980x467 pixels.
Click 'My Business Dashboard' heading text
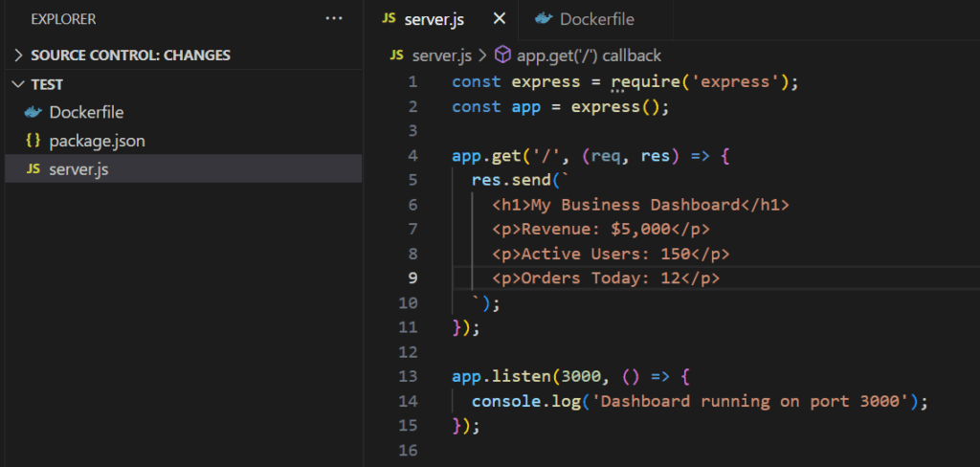click(635, 205)
